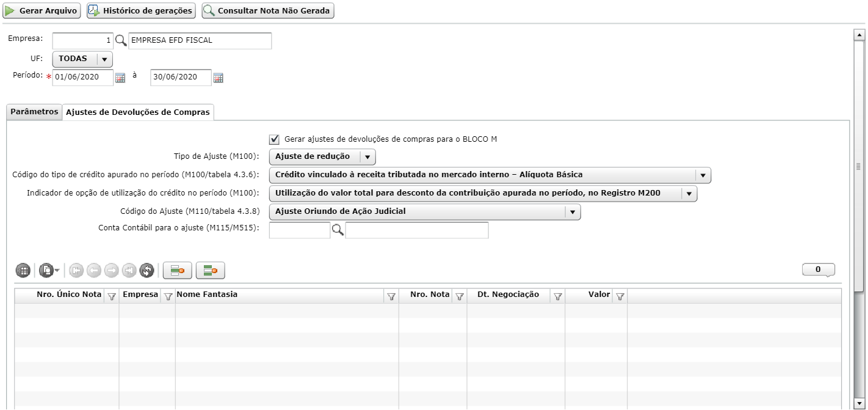Open the Tipo de Ajuste (M100) dropdown
This screenshot has height=410, width=868.
coord(322,156)
